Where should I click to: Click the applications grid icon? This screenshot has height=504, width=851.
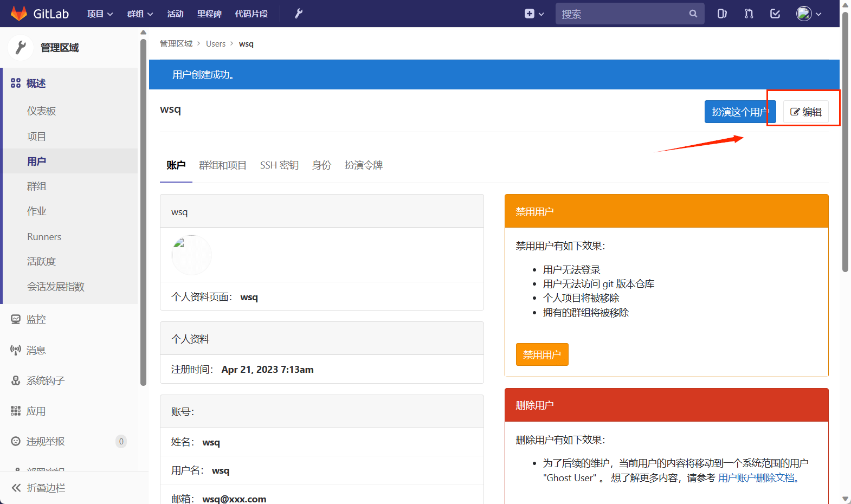(16, 411)
